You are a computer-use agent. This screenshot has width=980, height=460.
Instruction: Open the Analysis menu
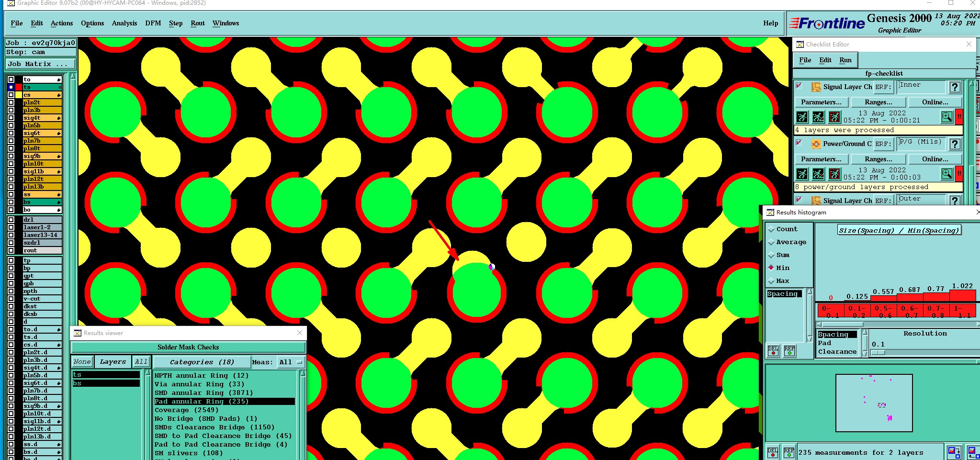(124, 23)
